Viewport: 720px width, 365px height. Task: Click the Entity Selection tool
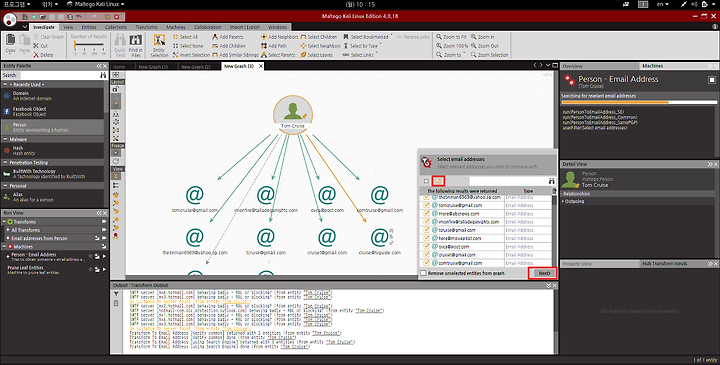[159, 45]
